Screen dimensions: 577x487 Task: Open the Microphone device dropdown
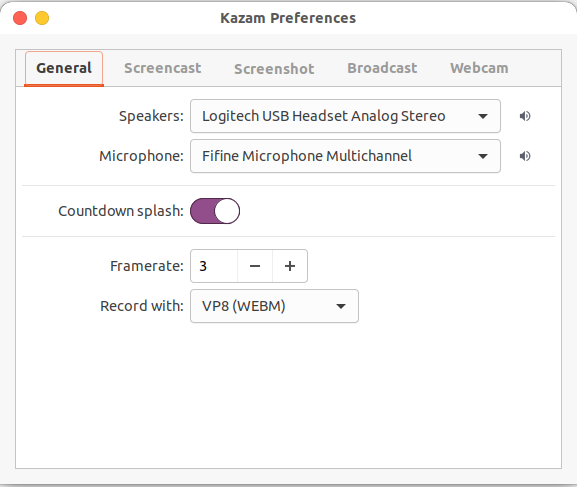345,156
